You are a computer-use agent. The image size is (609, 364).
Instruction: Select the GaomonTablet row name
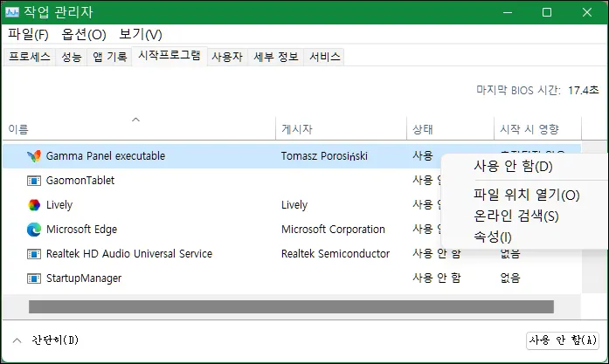[80, 181]
